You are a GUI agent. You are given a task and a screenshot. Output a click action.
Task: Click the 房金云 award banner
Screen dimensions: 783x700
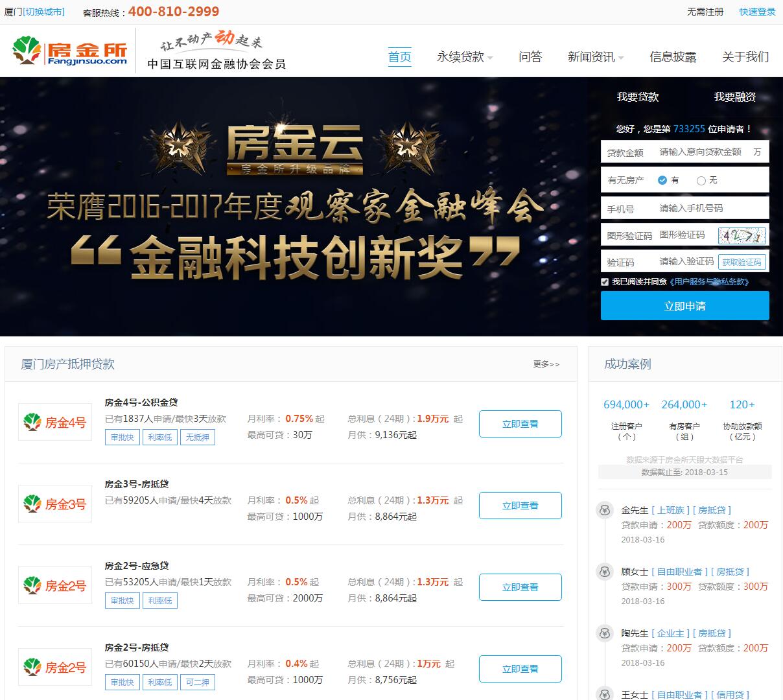click(x=294, y=206)
